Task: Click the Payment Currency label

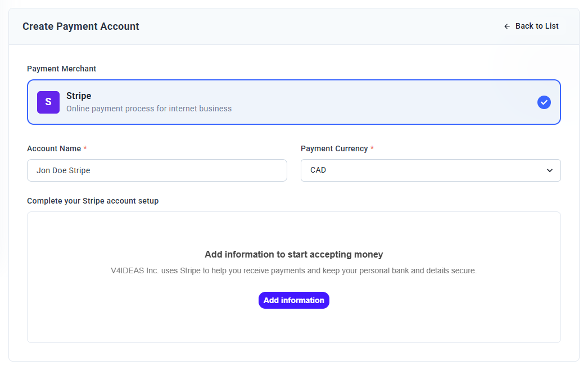Action: (x=334, y=148)
